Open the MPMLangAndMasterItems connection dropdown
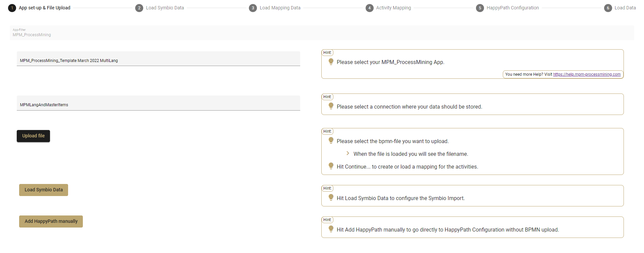644x253 pixels. pyautogui.click(x=158, y=103)
